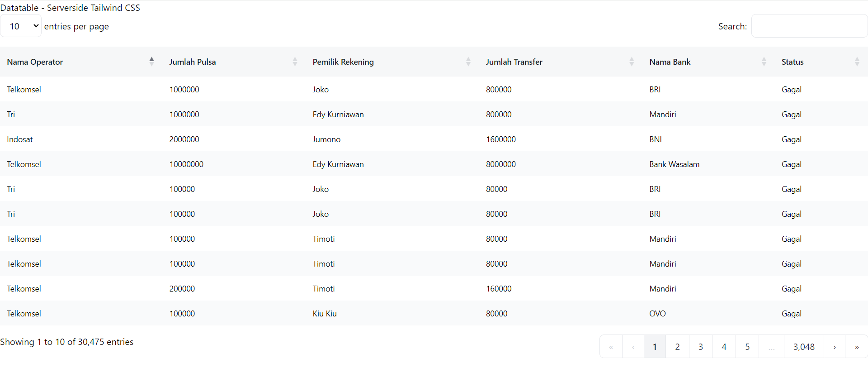Select the BNI bank cell

(656, 139)
